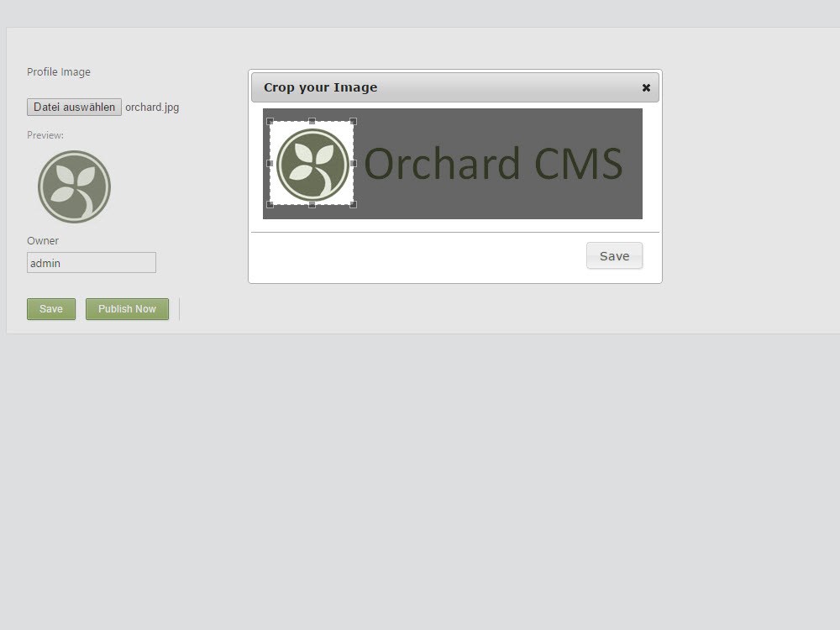Click the top-left crop handle
Image resolution: width=840 pixels, height=630 pixels.
click(x=270, y=122)
